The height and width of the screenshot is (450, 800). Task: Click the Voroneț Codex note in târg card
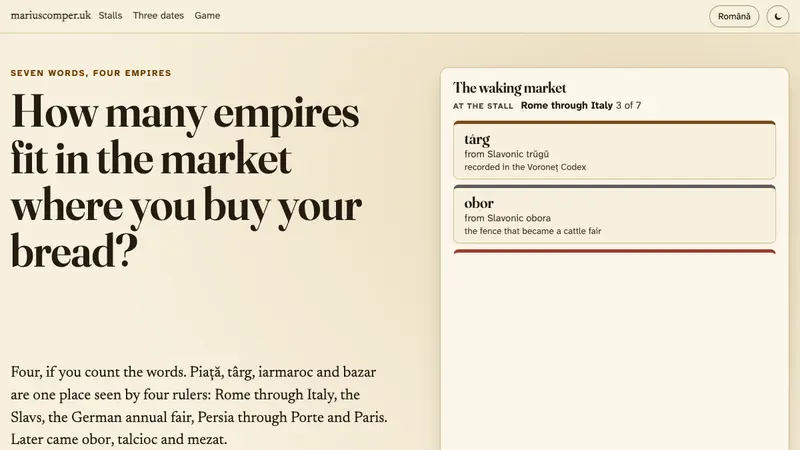(525, 167)
